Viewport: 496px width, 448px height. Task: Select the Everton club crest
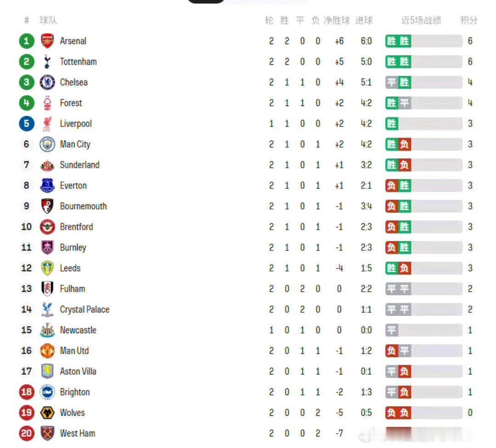click(47, 185)
